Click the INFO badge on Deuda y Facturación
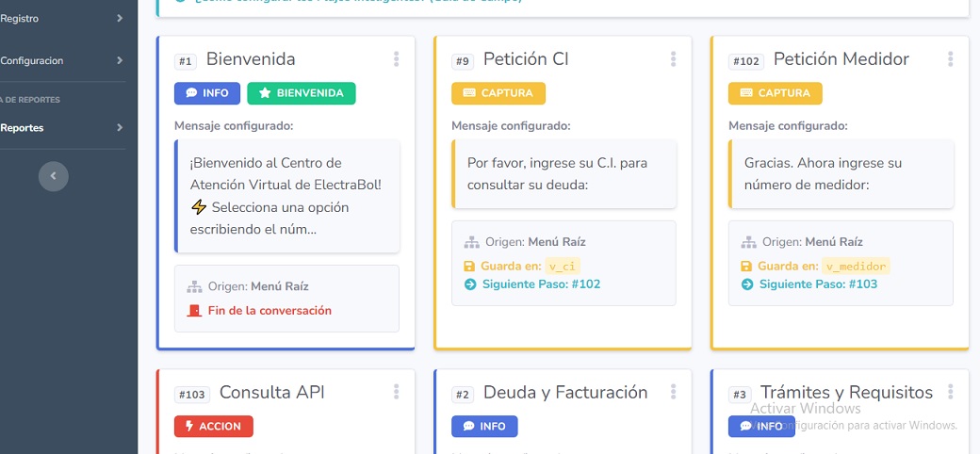This screenshot has height=454, width=980. (484, 427)
